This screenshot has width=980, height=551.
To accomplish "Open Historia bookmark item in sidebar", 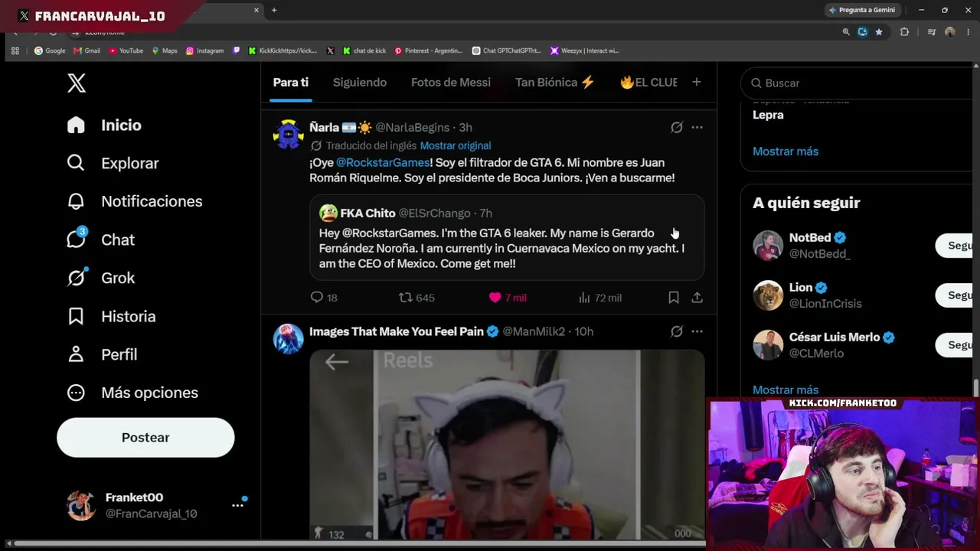I will coord(111,316).
